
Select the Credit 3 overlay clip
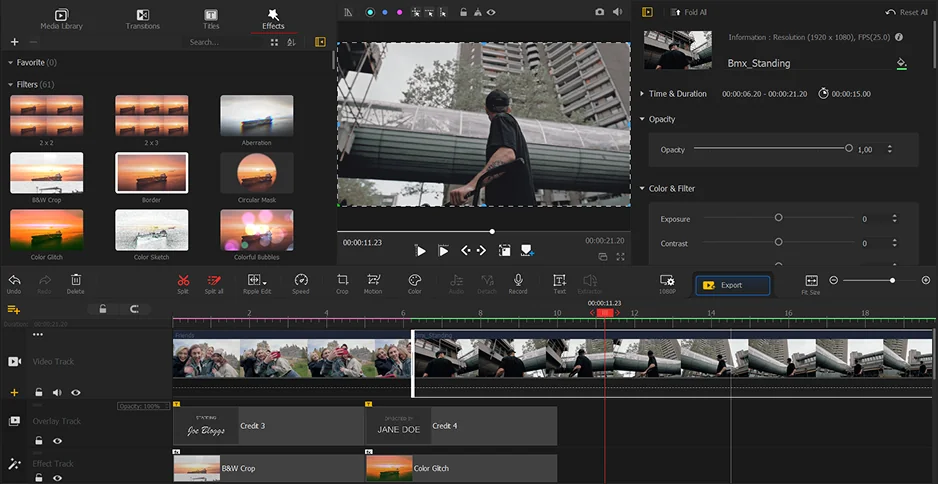coord(268,426)
